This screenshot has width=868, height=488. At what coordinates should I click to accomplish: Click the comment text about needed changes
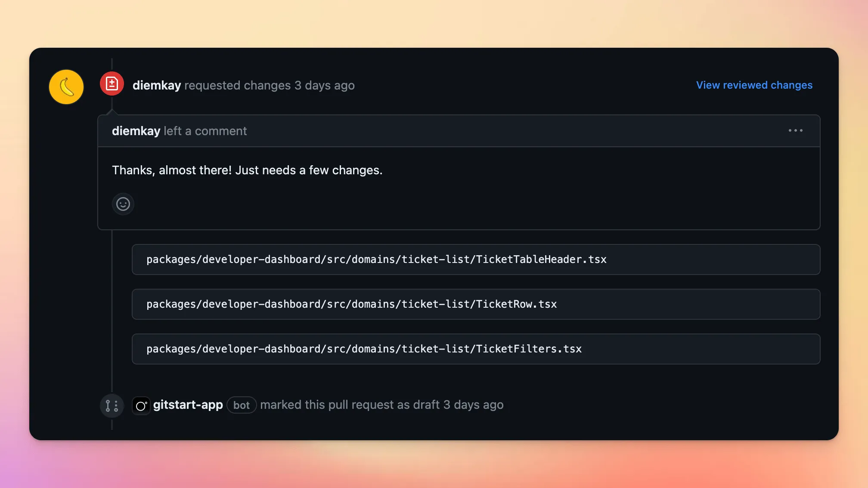point(247,170)
